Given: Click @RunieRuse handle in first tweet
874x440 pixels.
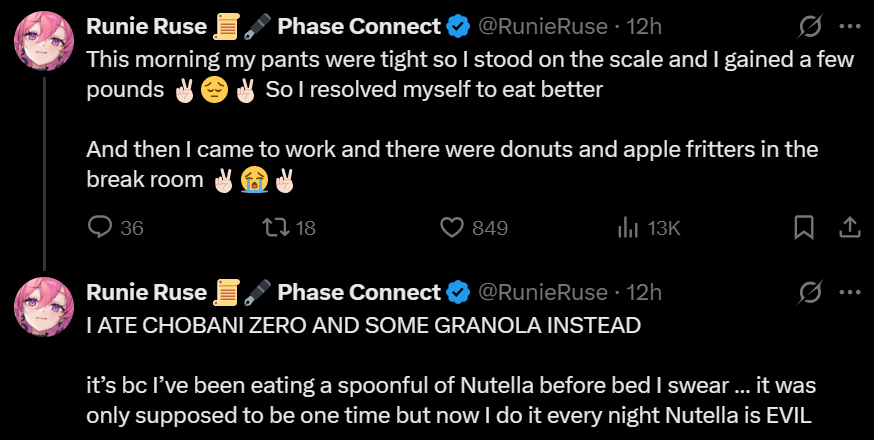Looking at the screenshot, I should (541, 25).
